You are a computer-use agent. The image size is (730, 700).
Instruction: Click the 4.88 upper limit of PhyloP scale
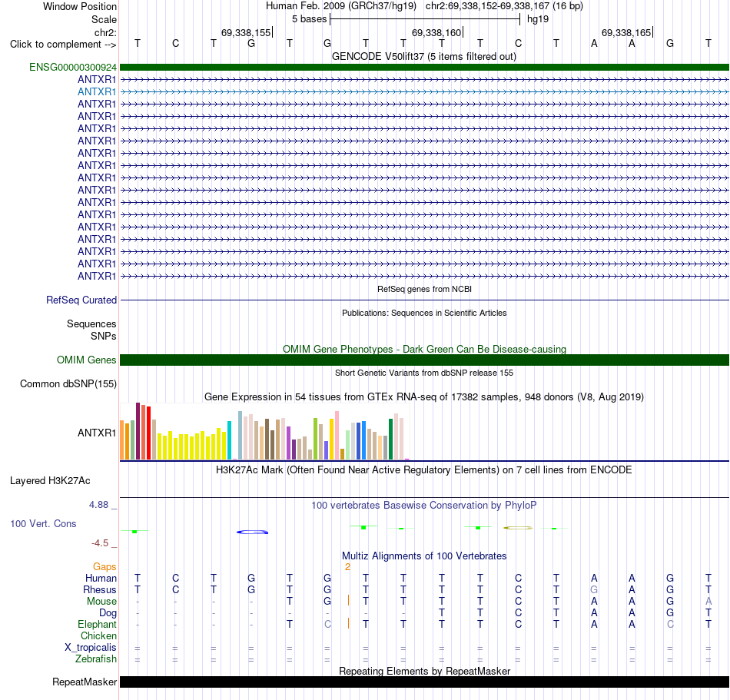[x=98, y=505]
